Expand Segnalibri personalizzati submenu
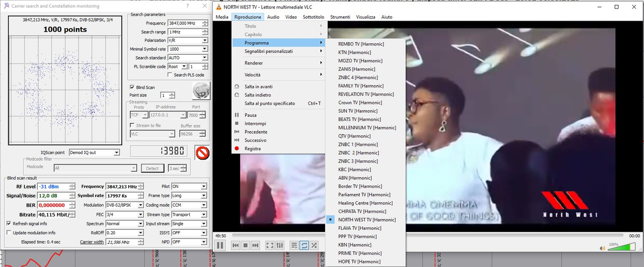 tap(278, 51)
